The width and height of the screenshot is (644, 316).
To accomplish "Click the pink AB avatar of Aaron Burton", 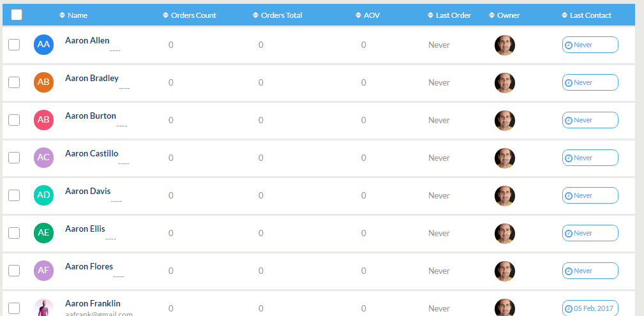I will (x=43, y=120).
